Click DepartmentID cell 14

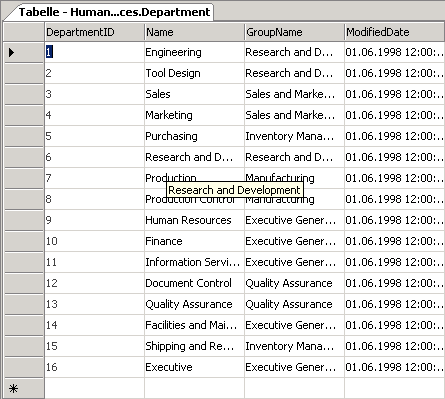pos(94,325)
